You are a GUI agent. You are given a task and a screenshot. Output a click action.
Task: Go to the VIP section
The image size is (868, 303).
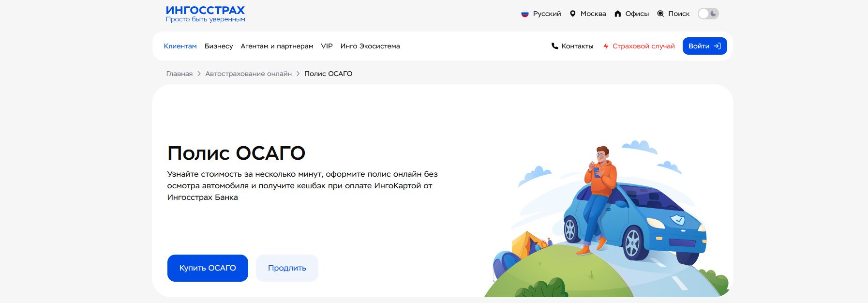click(327, 46)
